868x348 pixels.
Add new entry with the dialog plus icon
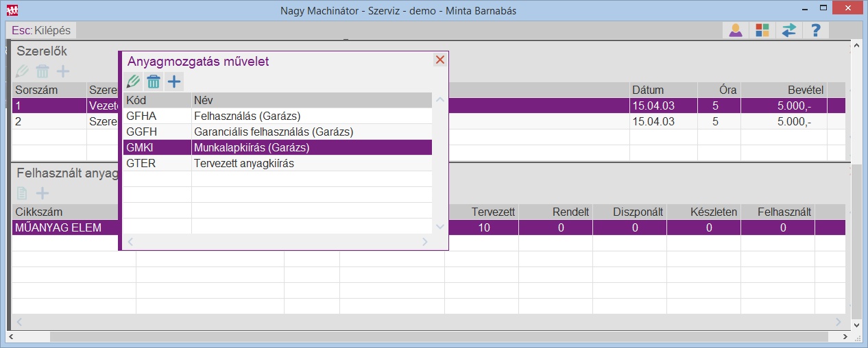[174, 82]
